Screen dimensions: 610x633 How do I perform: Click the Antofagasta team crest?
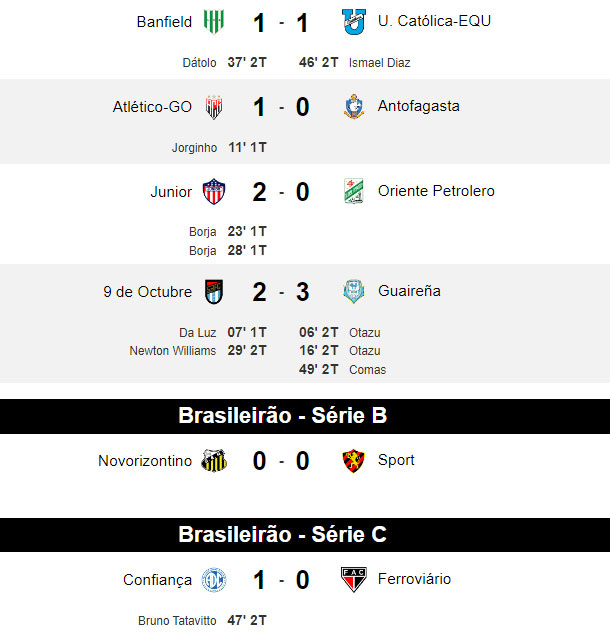pos(354,107)
